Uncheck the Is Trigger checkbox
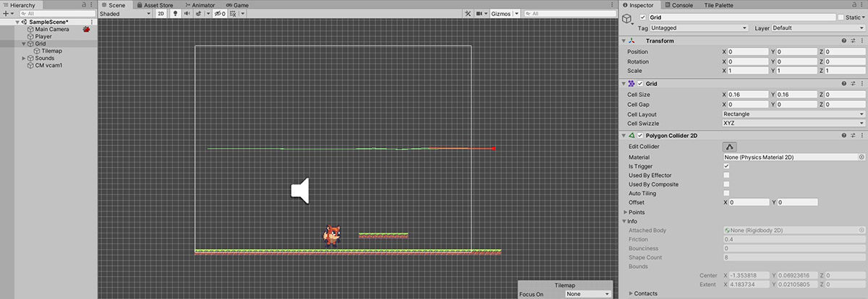The image size is (868, 299). pos(726,166)
